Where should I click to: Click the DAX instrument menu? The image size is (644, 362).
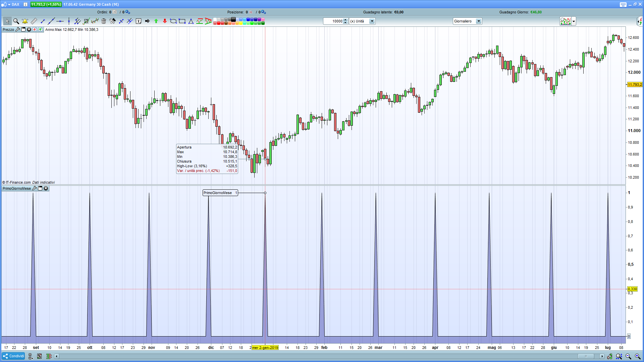tap(15, 4)
